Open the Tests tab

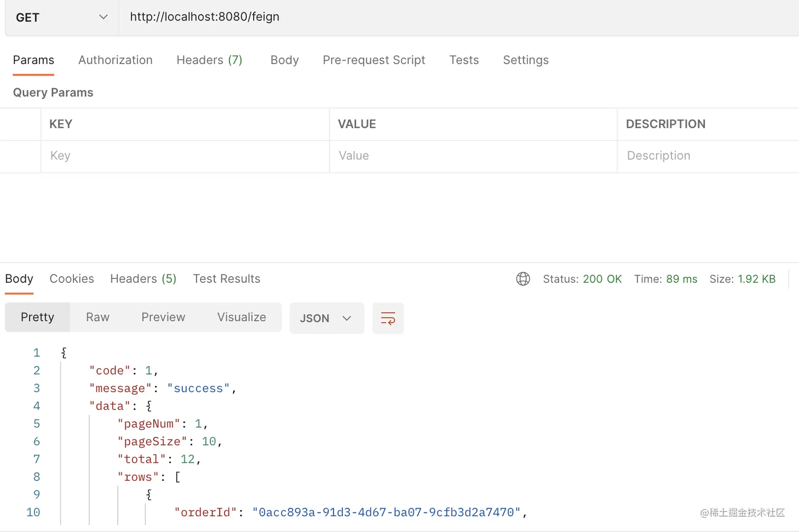click(x=464, y=60)
